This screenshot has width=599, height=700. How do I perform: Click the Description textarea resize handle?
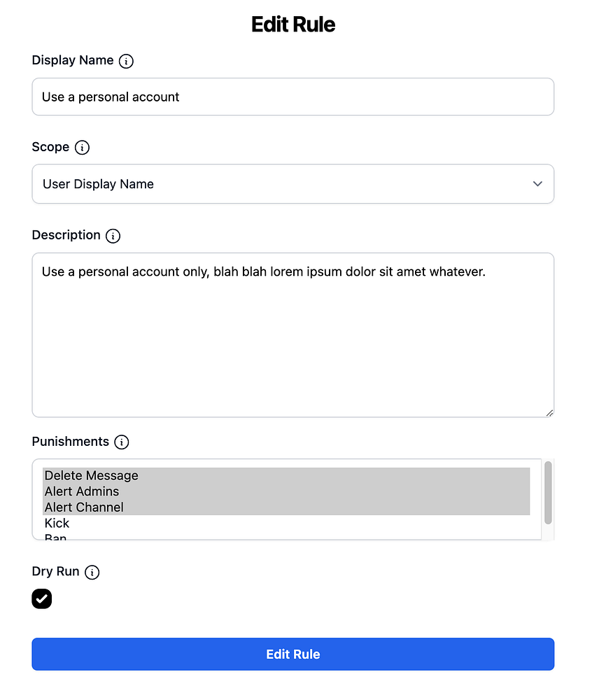(549, 413)
